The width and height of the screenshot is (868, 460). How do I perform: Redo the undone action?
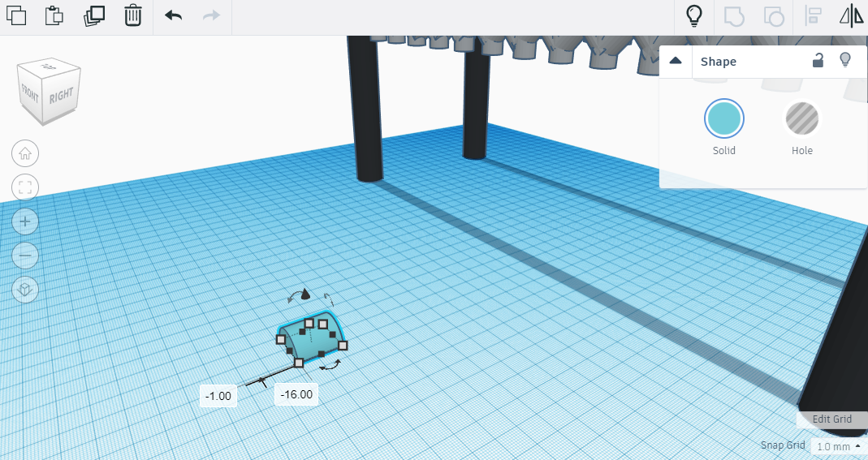point(211,15)
